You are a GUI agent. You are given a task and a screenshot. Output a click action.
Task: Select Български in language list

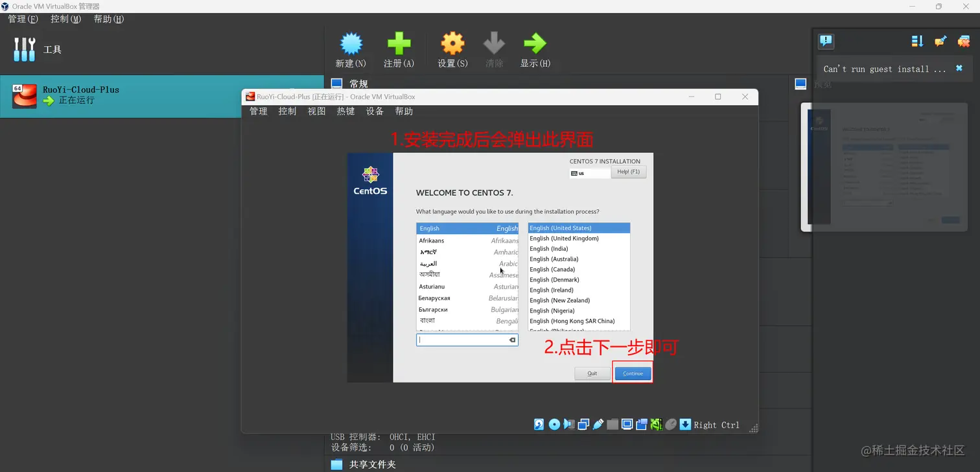pyautogui.click(x=467, y=310)
